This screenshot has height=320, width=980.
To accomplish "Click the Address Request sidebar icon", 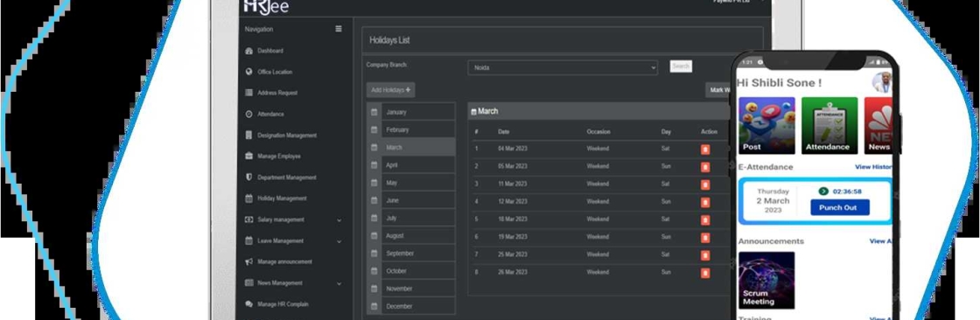I will click(248, 94).
